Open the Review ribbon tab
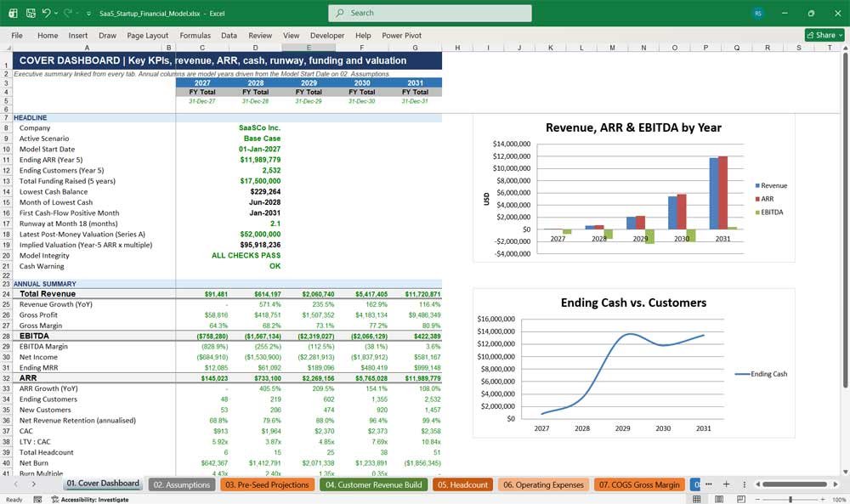The height and width of the screenshot is (504, 850). click(260, 35)
